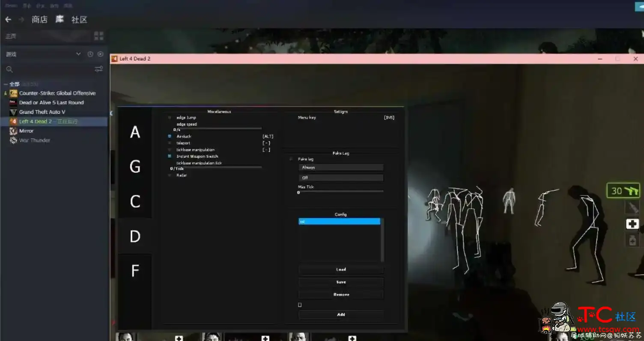Click the library search magnifier icon

[x=9, y=69]
